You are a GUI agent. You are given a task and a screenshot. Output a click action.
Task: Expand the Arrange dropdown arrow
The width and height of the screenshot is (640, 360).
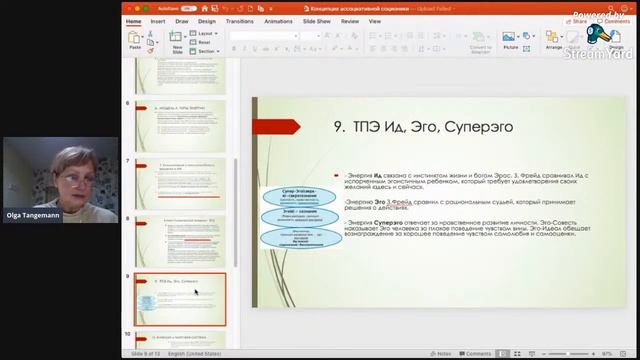click(562, 37)
